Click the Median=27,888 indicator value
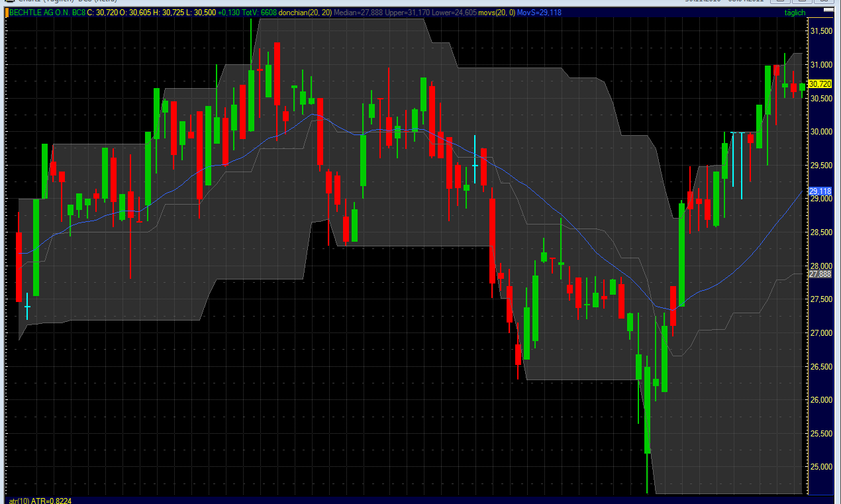 point(358,12)
